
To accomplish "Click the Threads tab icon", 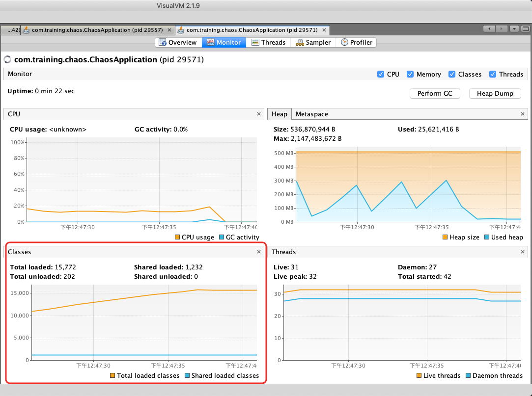I will (x=255, y=42).
